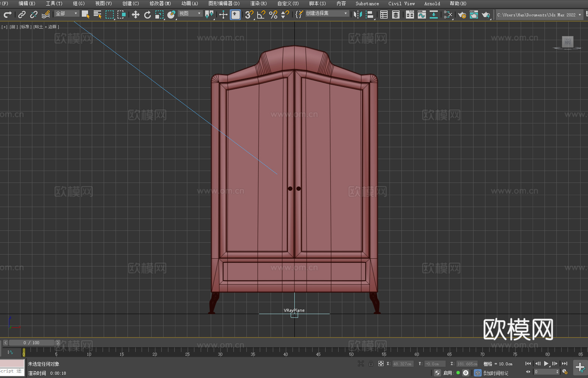Image resolution: width=588 pixels, height=378 pixels.
Task: Toggle Window/Crossing selection mode
Action: click(x=122, y=14)
